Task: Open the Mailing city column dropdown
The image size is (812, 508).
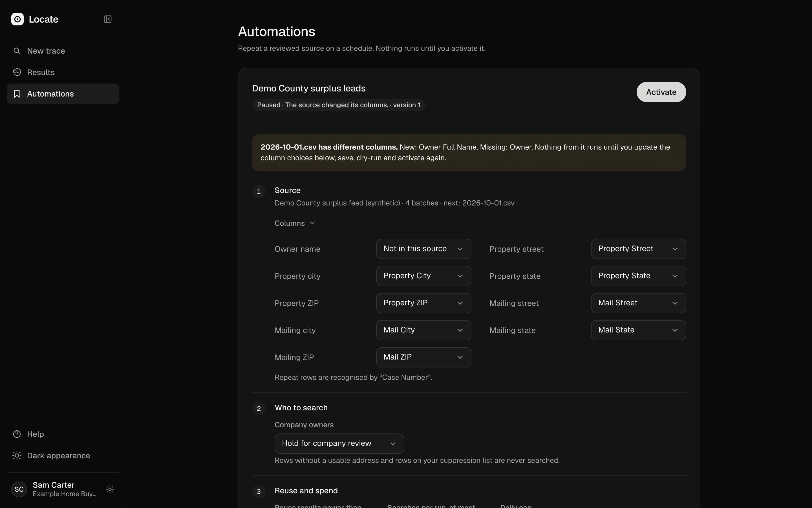Action: tap(423, 330)
